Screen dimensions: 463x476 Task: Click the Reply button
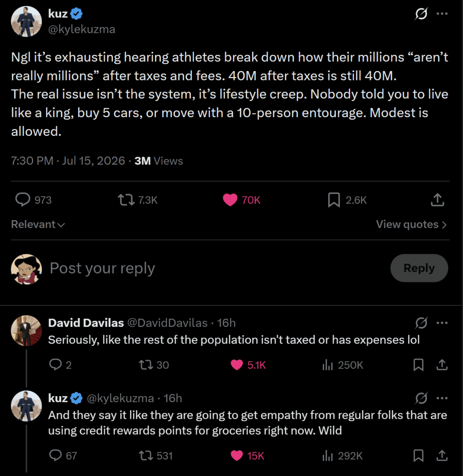(419, 268)
